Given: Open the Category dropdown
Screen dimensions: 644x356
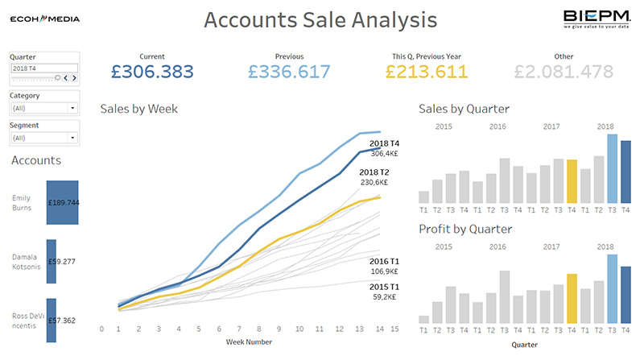Looking at the screenshot, I should point(44,108).
